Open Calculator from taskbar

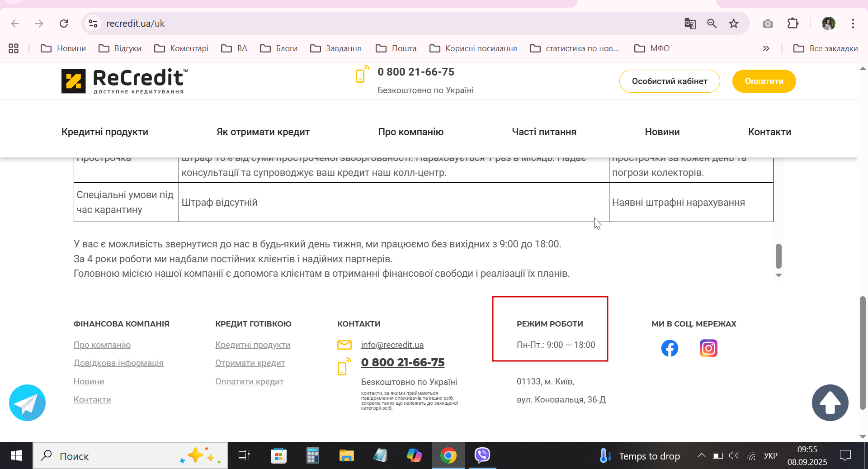[x=312, y=456]
